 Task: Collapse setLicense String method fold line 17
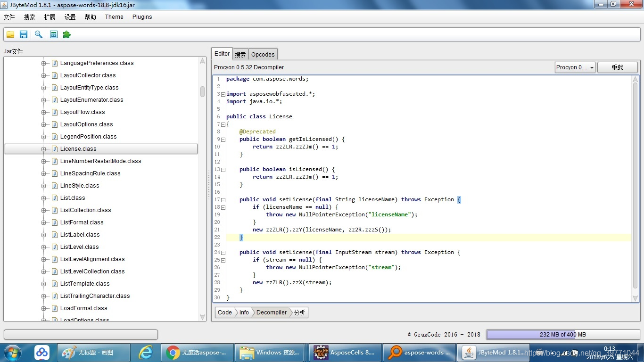pyautogui.click(x=223, y=200)
